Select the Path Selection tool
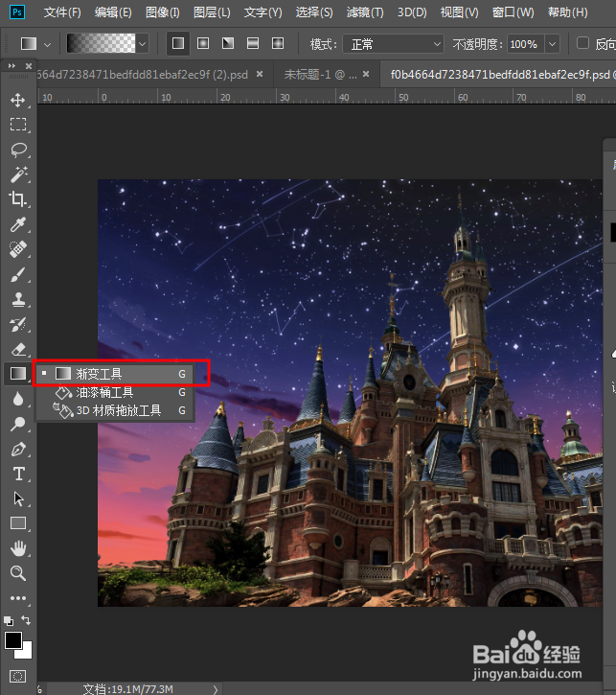The width and height of the screenshot is (616, 695). coord(17,498)
